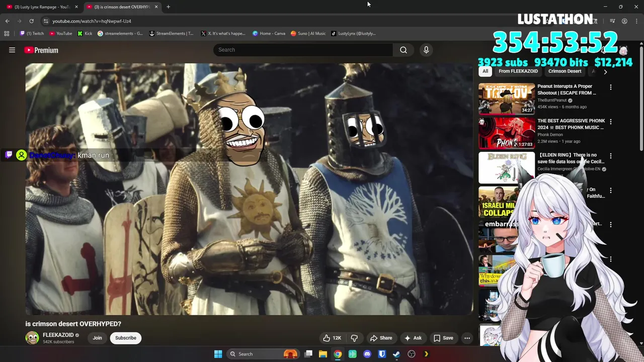This screenshot has height=362, width=644.
Task: Show more filter chips with right chevron
Action: (x=605, y=71)
